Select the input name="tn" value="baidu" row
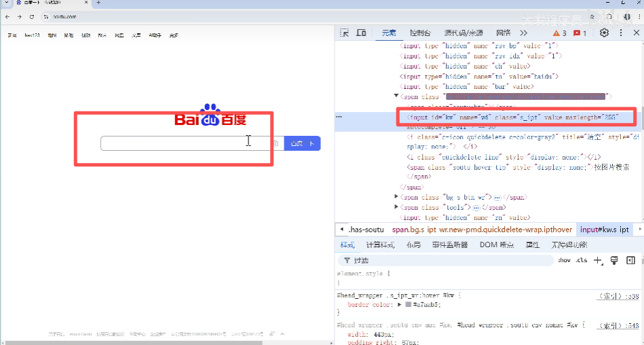 tap(479, 77)
